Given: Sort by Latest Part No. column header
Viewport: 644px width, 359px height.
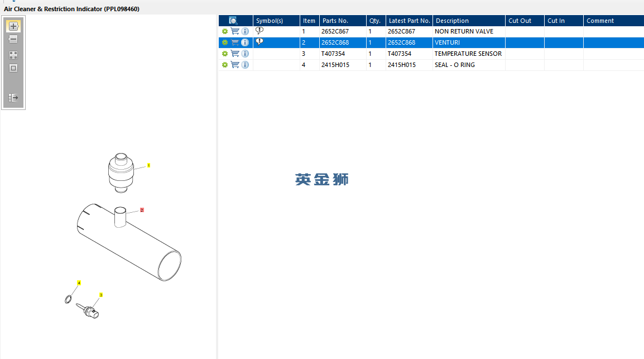Looking at the screenshot, I should pyautogui.click(x=409, y=21).
